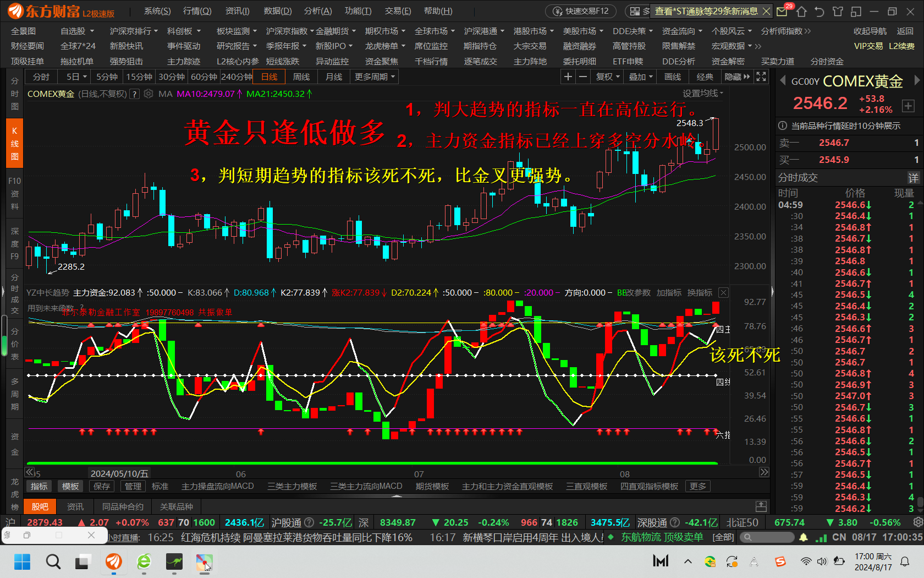
Task: Open the 设置均线 dropdown
Action: [703, 94]
